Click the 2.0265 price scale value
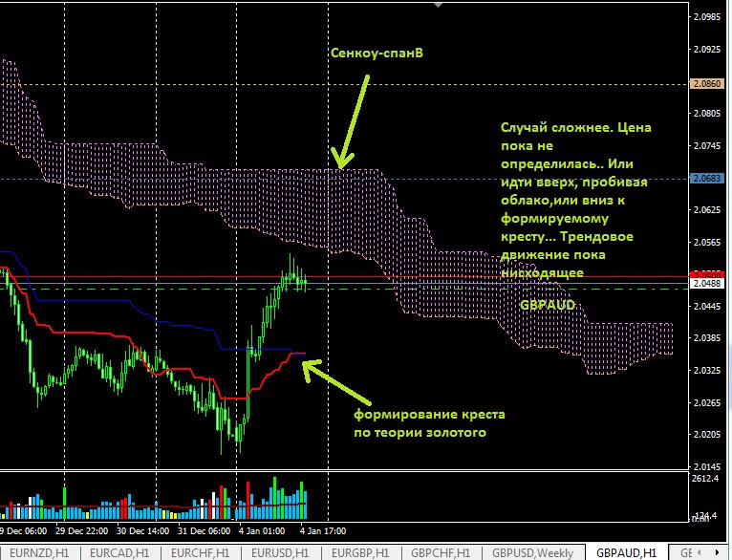Screen dimensions: 732x560 (707, 402)
